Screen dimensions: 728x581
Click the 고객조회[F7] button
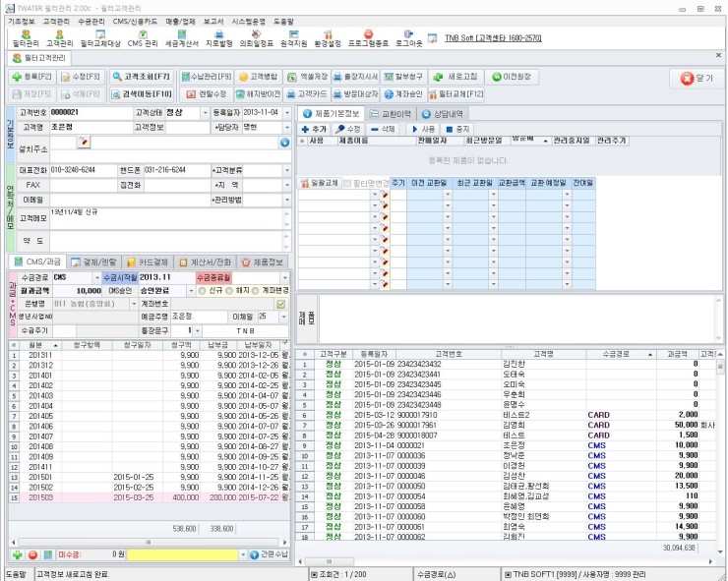click(x=142, y=77)
